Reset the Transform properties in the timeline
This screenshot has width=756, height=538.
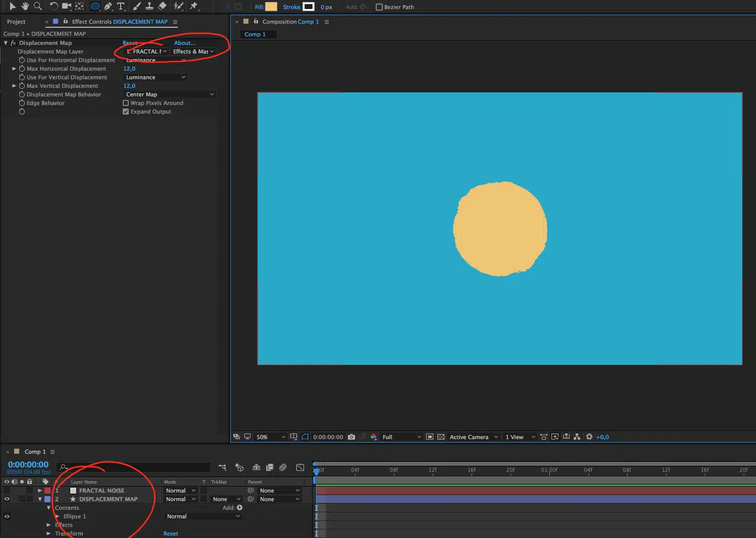point(171,533)
